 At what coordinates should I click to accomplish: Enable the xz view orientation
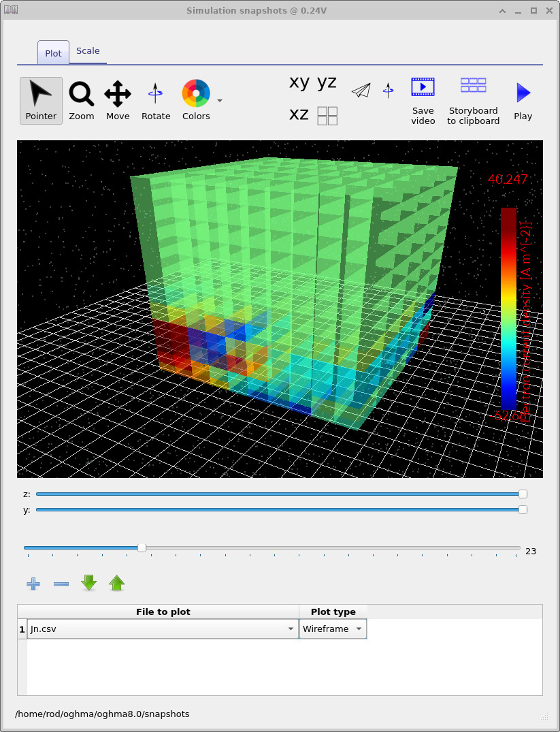[x=298, y=114]
